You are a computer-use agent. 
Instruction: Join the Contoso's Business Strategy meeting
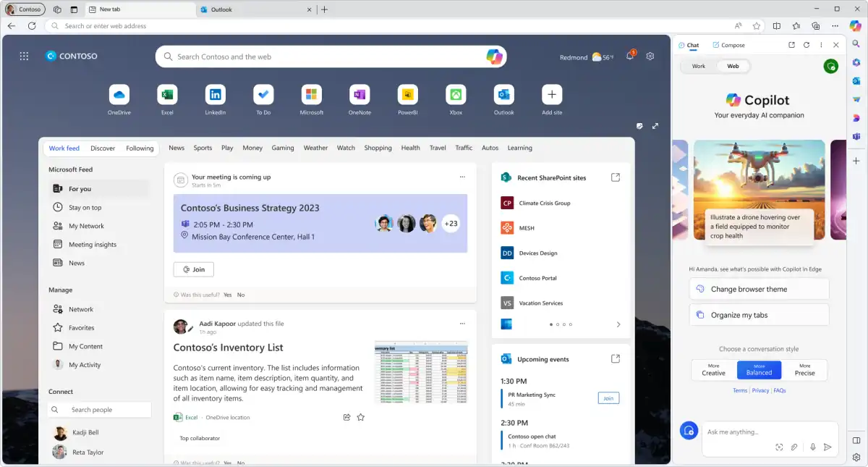click(x=194, y=269)
